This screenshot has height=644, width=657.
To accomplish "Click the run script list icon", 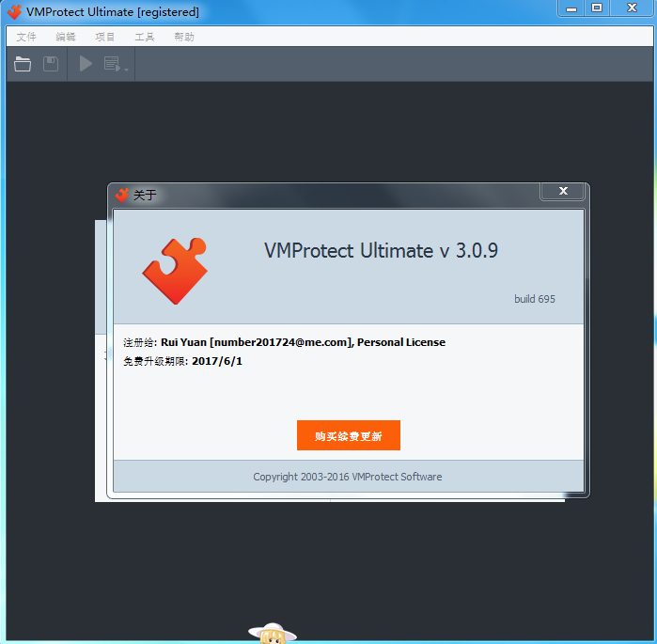I will point(112,64).
